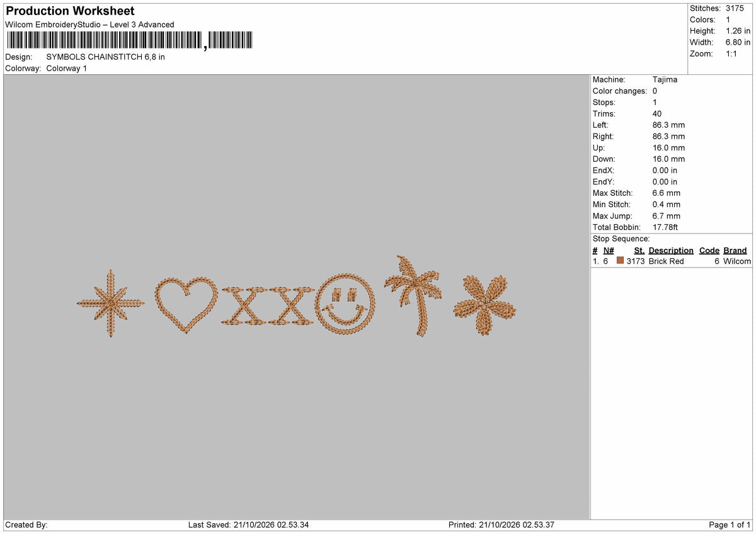This screenshot has width=756, height=534.
Task: Click the Production Worksheet title
Action: click(x=70, y=11)
